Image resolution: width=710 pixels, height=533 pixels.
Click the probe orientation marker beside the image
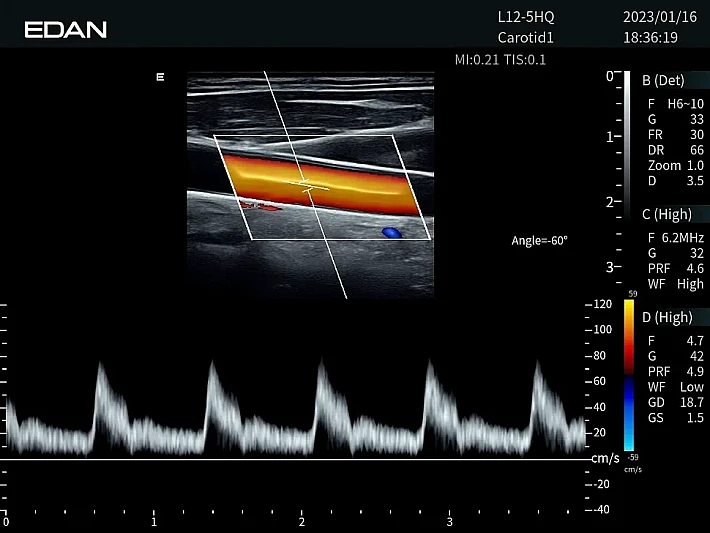(160, 76)
